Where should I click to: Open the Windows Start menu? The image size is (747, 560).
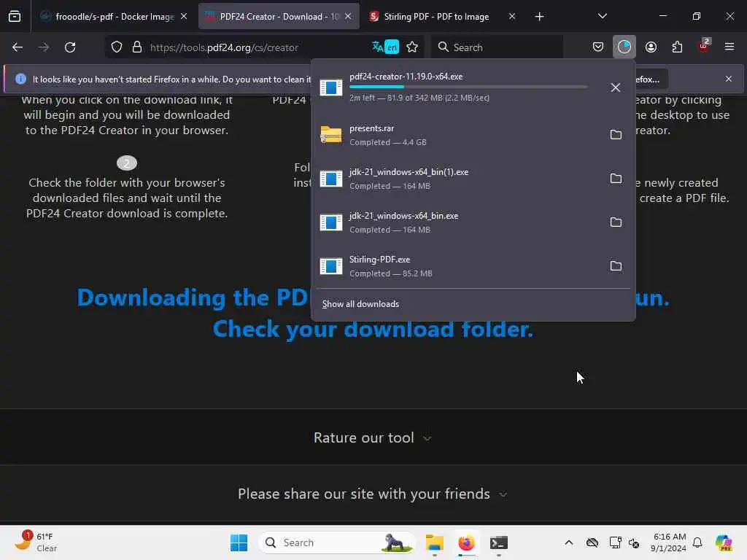pyautogui.click(x=239, y=542)
